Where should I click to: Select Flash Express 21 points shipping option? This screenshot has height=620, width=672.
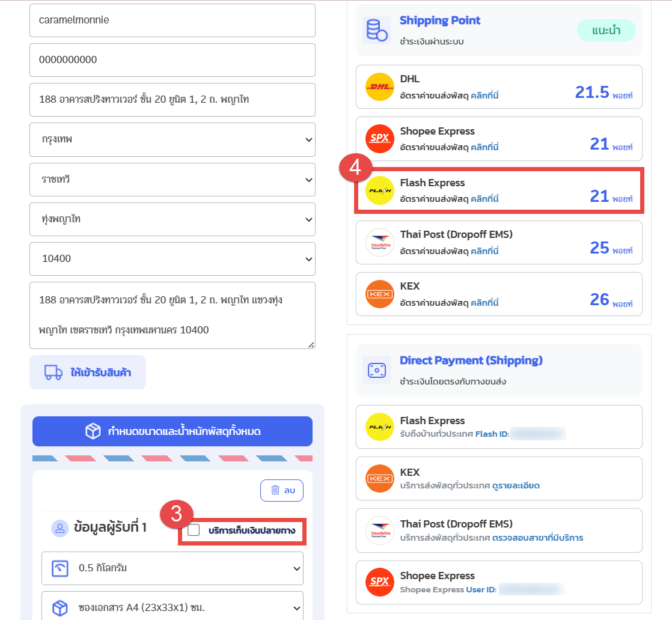[499, 190]
